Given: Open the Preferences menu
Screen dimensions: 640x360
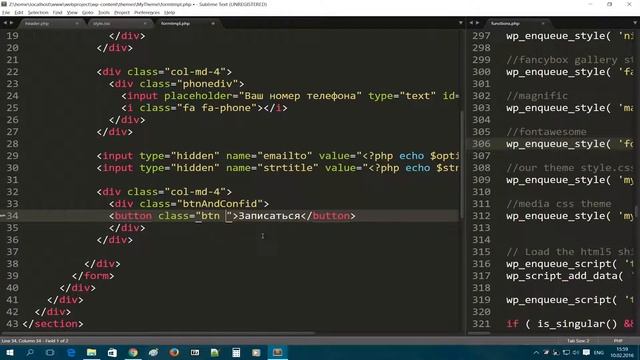Looking at the screenshot, I should coord(147,13).
